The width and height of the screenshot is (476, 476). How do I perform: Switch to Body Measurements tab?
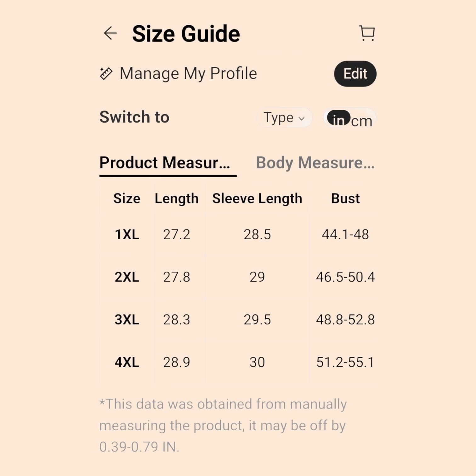click(315, 163)
